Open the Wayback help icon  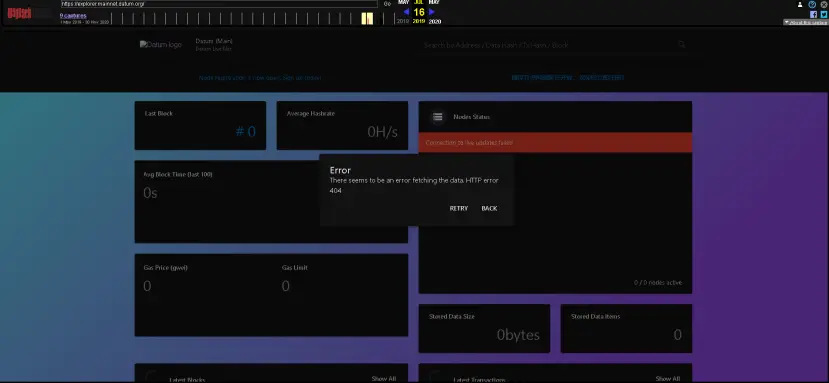(813, 4)
